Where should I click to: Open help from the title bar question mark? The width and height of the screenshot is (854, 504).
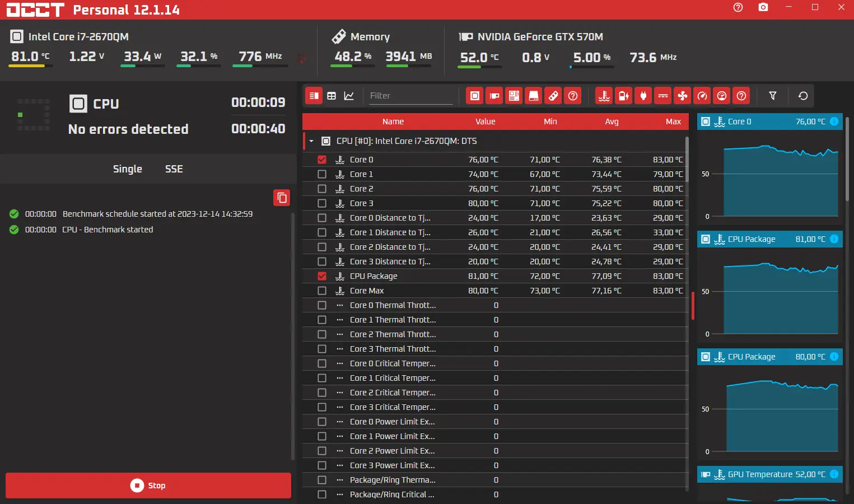pyautogui.click(x=738, y=7)
